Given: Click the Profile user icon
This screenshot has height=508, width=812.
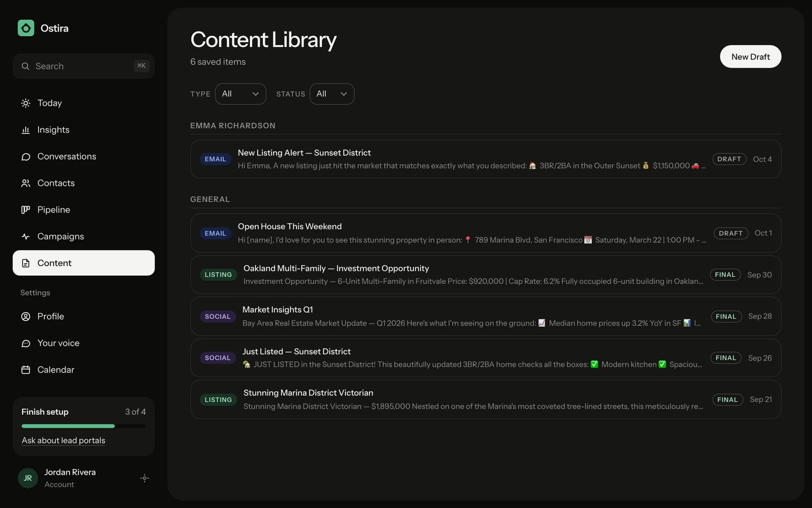Looking at the screenshot, I should click(x=25, y=317).
